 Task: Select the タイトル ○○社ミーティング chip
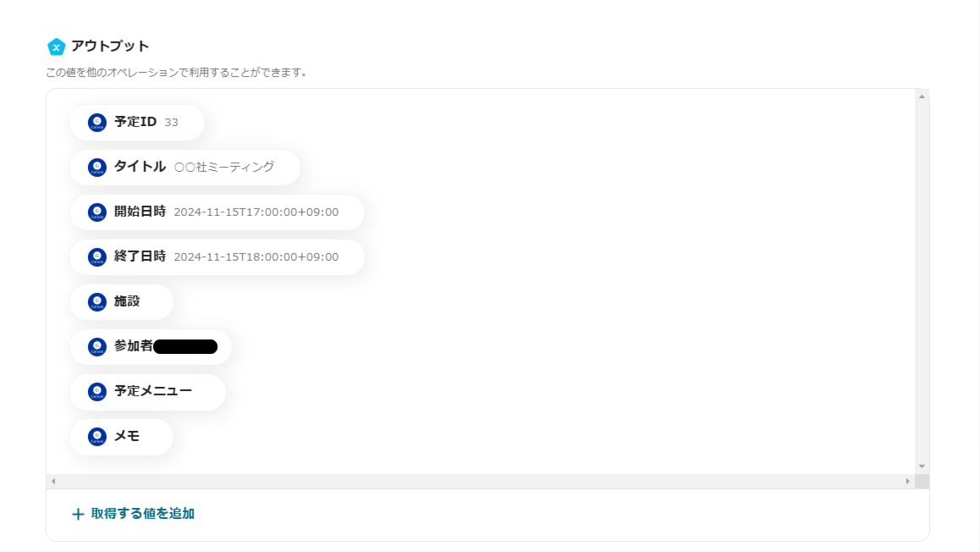tap(185, 168)
